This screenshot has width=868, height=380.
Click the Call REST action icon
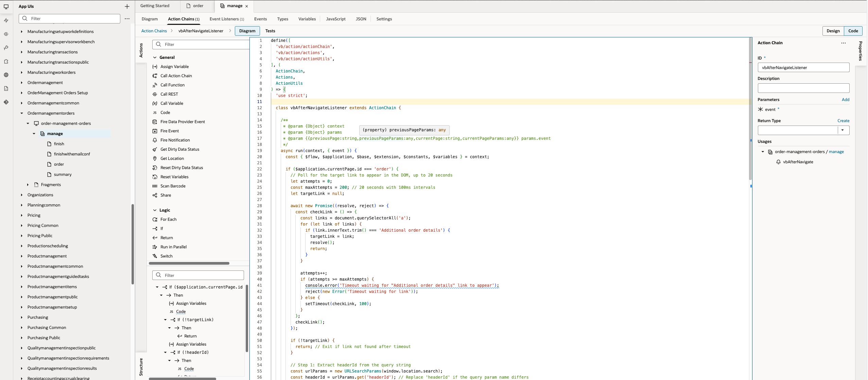155,94
